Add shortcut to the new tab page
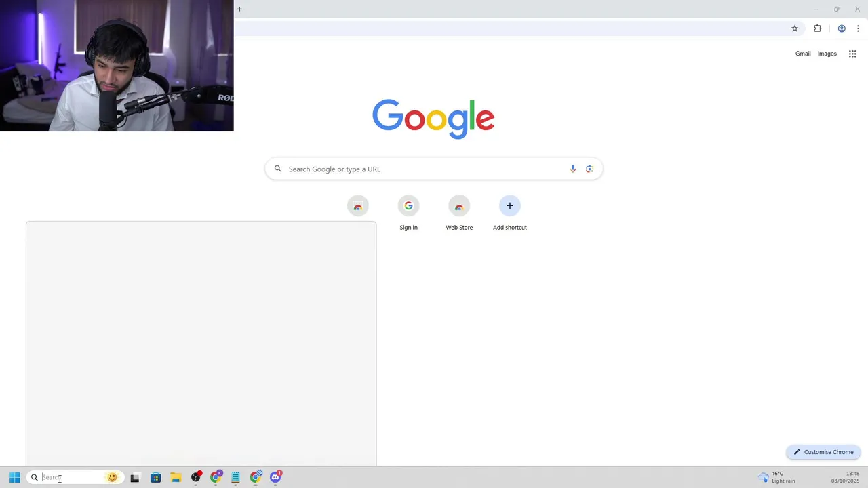 coord(510,213)
